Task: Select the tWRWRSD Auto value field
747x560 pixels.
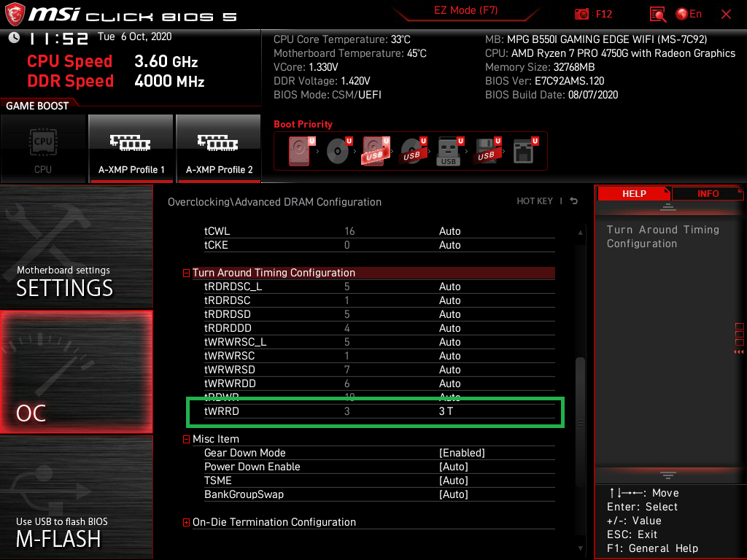Action: [449, 369]
